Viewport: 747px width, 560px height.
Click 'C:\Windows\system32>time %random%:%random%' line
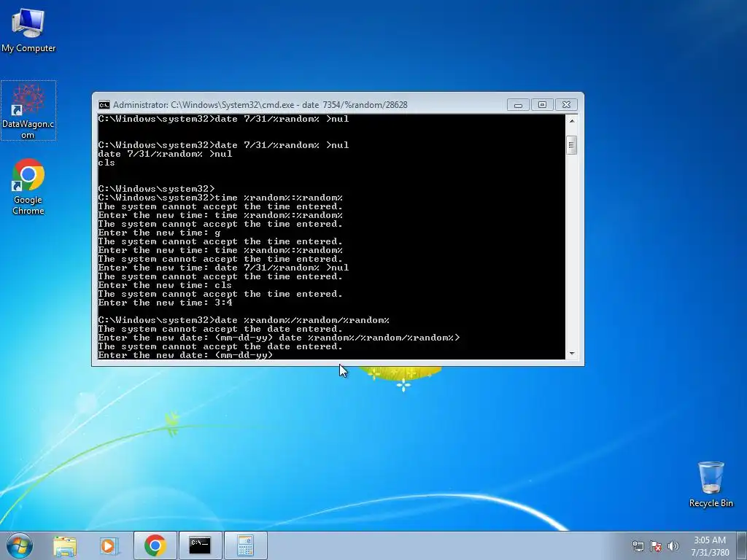(220, 198)
